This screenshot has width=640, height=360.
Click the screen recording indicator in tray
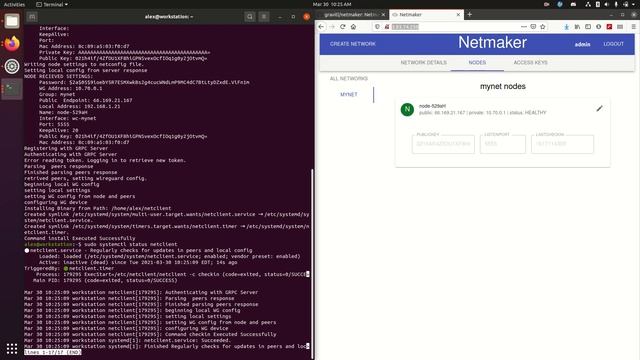(x=546, y=4)
